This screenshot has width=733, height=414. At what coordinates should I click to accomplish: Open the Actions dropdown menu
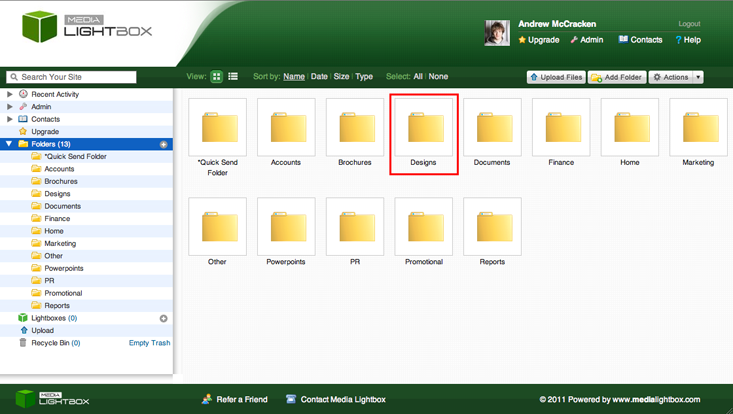coord(676,77)
